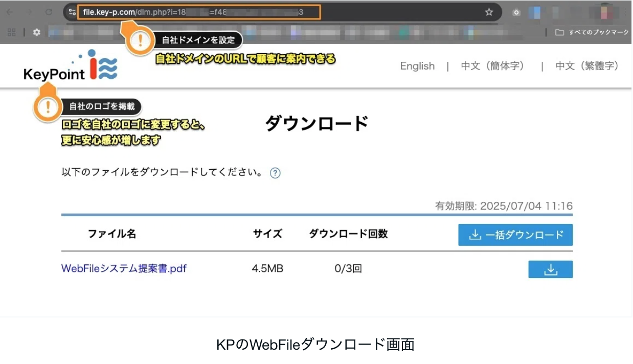Click the orange exclamation badge beside 自社のロゴを掲載

48,107
